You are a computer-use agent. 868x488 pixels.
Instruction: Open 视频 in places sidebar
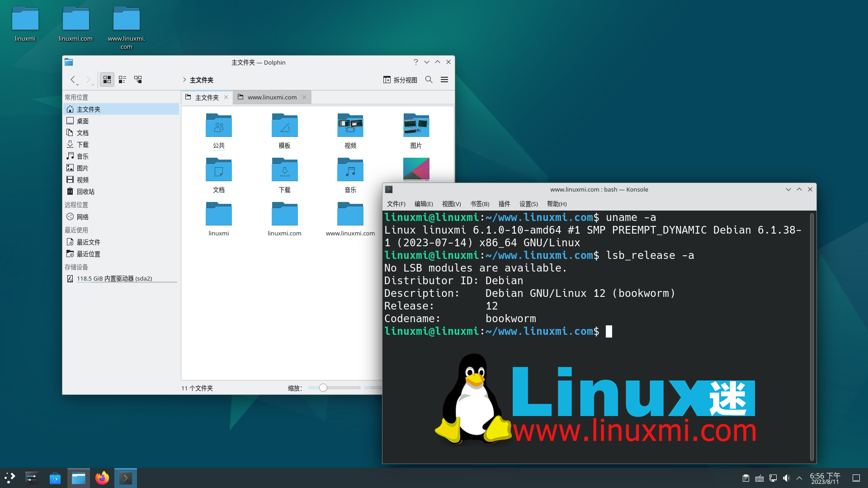pos(121,179)
